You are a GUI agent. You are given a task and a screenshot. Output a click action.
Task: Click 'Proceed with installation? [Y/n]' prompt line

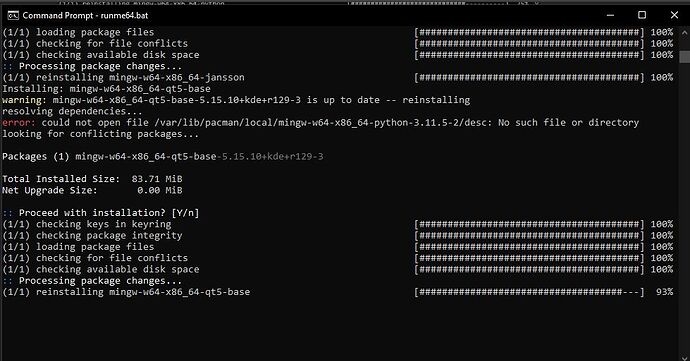click(101, 213)
